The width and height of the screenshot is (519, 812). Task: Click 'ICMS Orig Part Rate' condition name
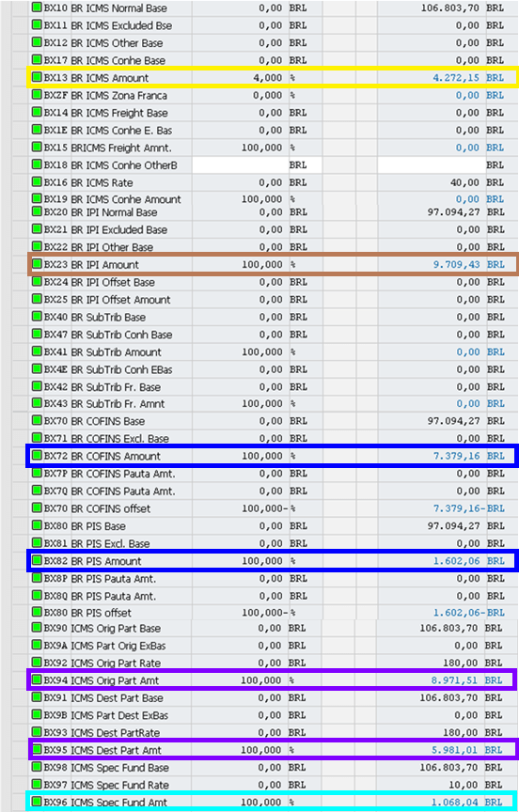116,663
